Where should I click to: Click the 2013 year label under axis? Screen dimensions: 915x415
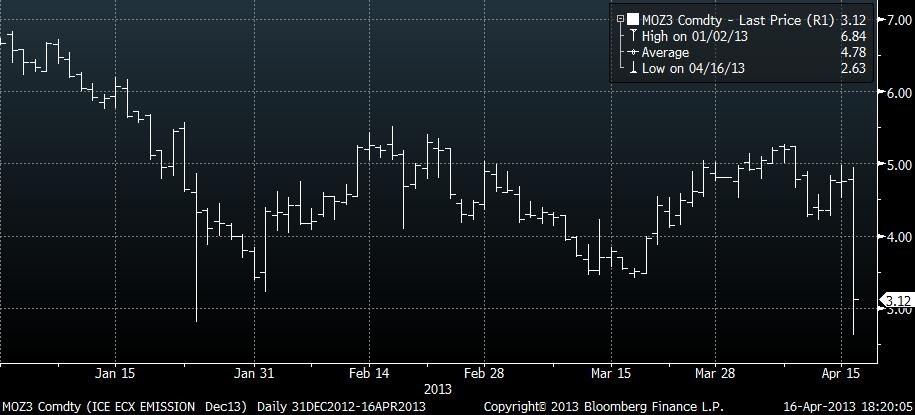point(438,388)
